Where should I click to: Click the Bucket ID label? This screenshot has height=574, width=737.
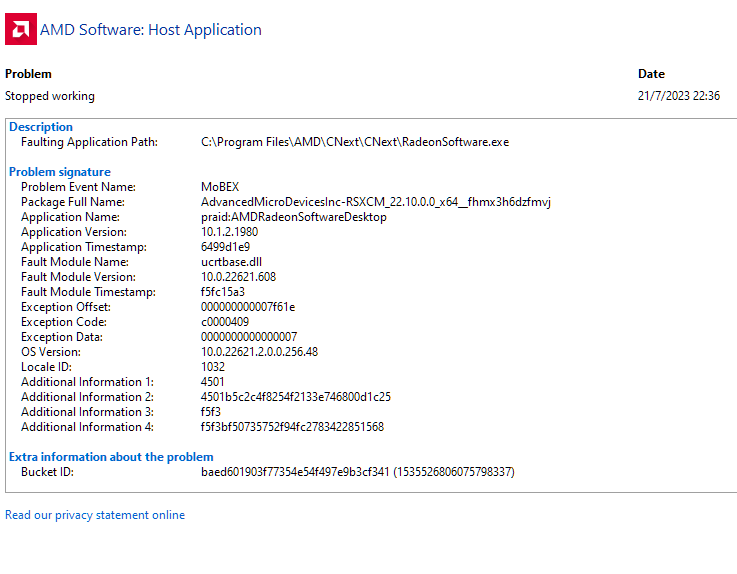pyautogui.click(x=47, y=472)
